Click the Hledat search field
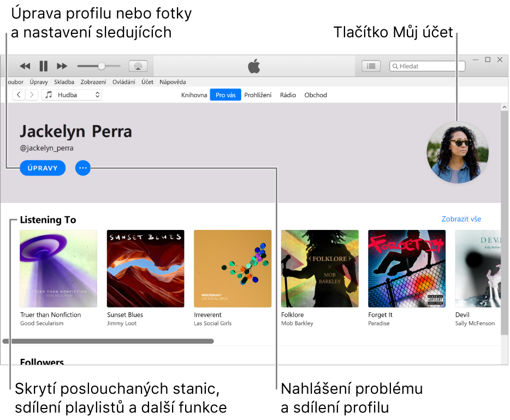The width and height of the screenshot is (510, 420). point(427,66)
